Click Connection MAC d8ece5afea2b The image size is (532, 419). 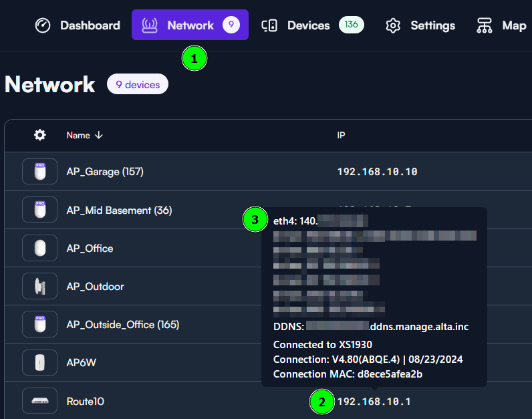348,374
